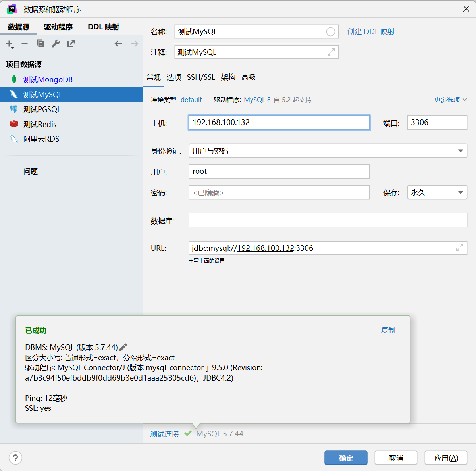Click the 取消 cancel button

[x=396, y=458]
